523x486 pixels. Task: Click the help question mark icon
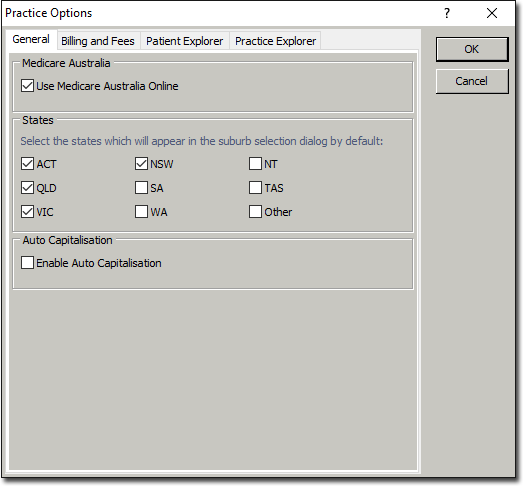(x=447, y=13)
